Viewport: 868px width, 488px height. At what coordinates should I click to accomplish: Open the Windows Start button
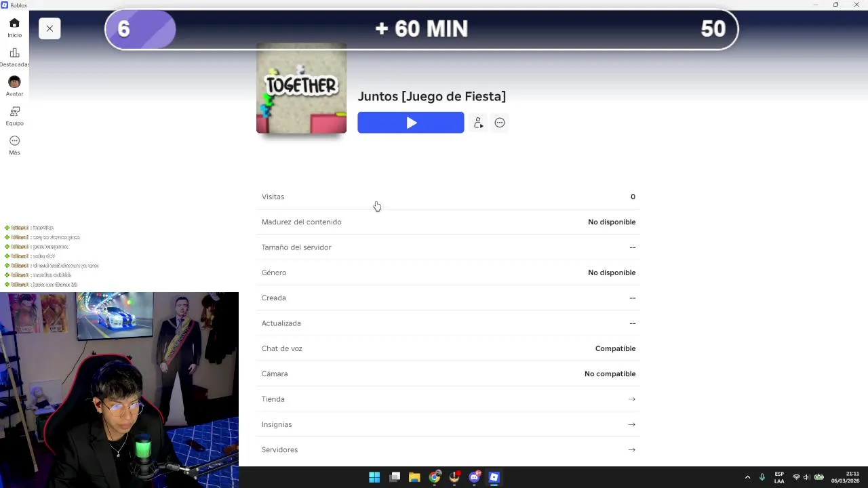(x=374, y=477)
